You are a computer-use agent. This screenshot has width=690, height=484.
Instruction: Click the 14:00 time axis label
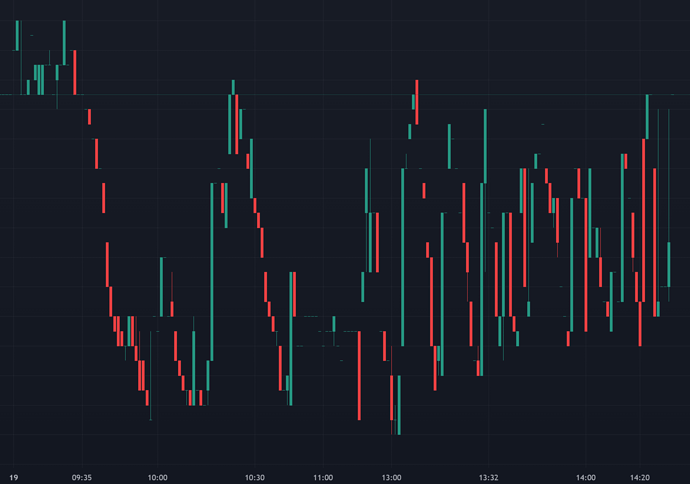pyautogui.click(x=586, y=477)
